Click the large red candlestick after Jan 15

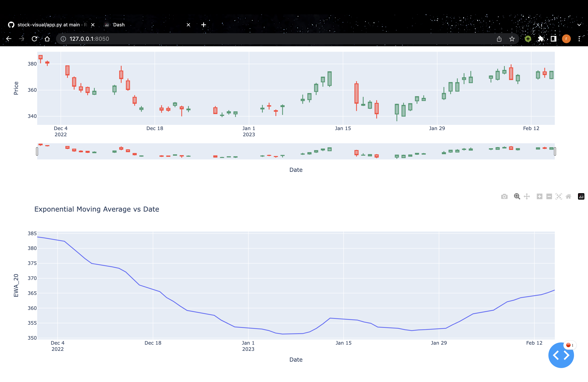point(357,93)
